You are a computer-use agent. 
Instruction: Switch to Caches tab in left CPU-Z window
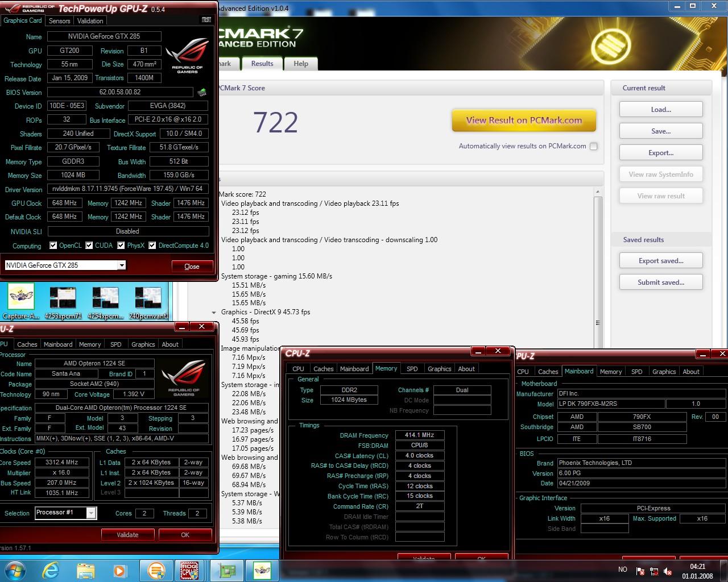[27, 344]
